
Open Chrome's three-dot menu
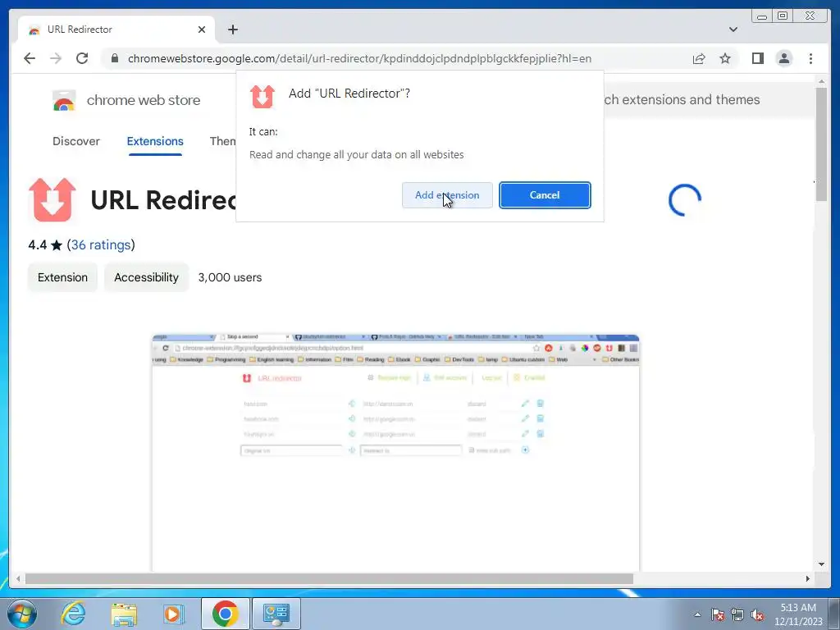810,58
